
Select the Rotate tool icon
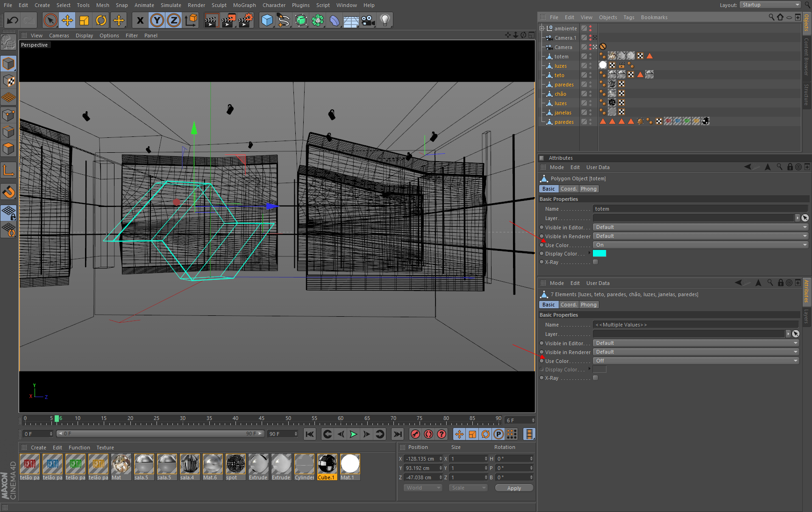pyautogui.click(x=101, y=20)
